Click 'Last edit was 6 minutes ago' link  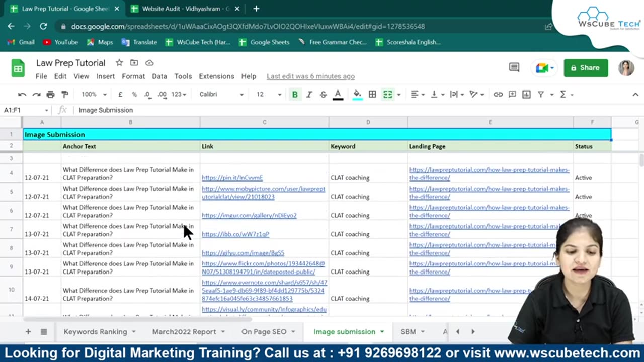pyautogui.click(x=310, y=76)
